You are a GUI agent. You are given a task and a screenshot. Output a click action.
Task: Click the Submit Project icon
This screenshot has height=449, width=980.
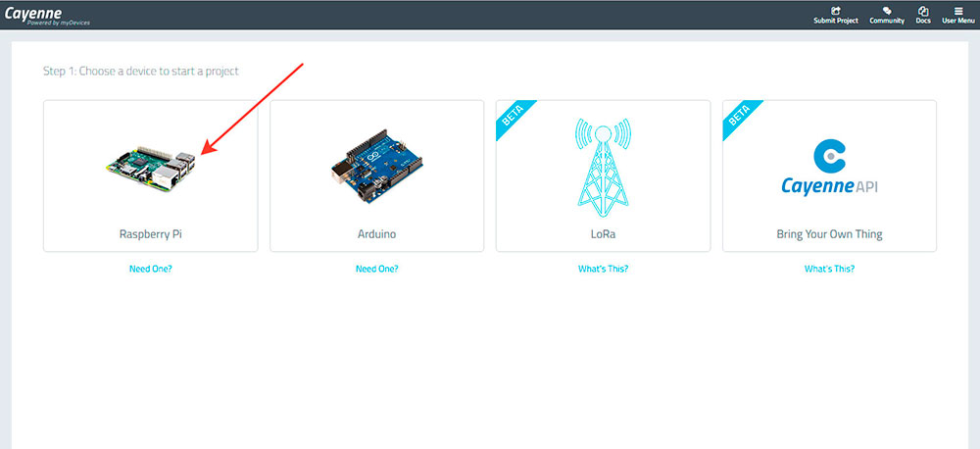point(835,11)
